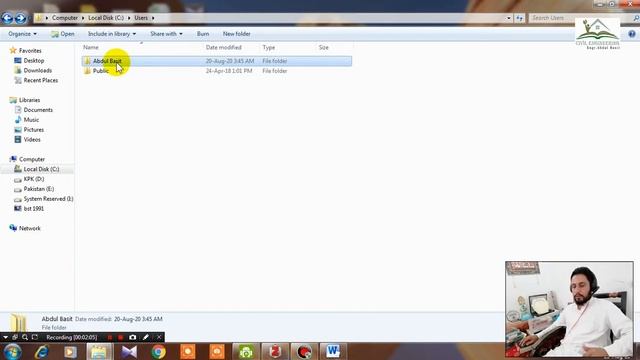Click the Back navigation arrow
Screen dimensions: 640x360
pyautogui.click(x=7, y=18)
